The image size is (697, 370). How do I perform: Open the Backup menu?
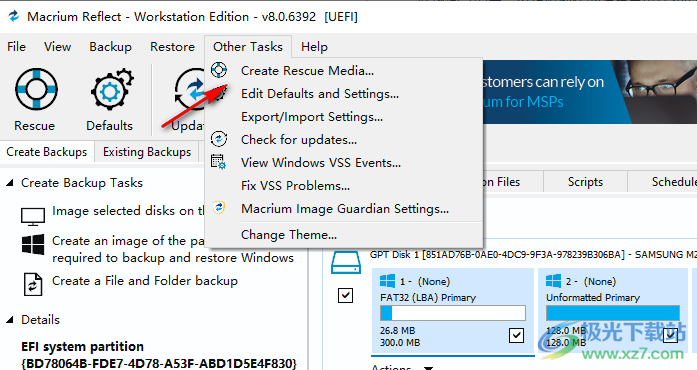pos(110,47)
